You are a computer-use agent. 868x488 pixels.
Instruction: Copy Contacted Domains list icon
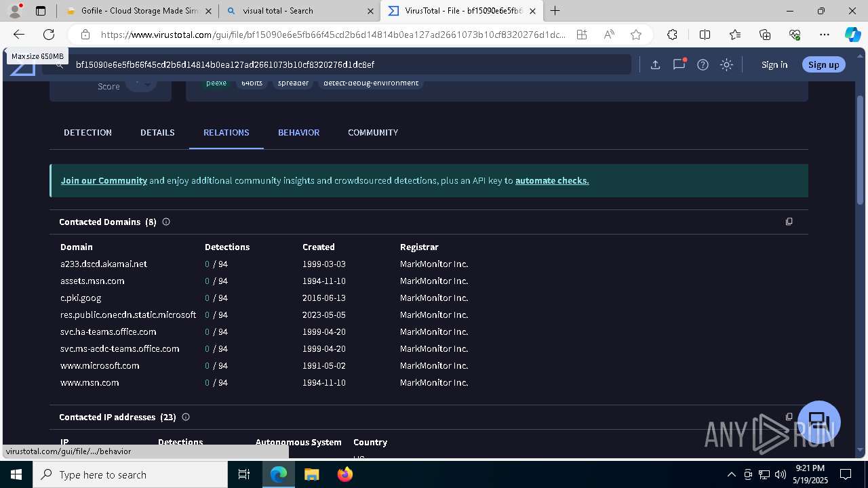click(x=789, y=222)
